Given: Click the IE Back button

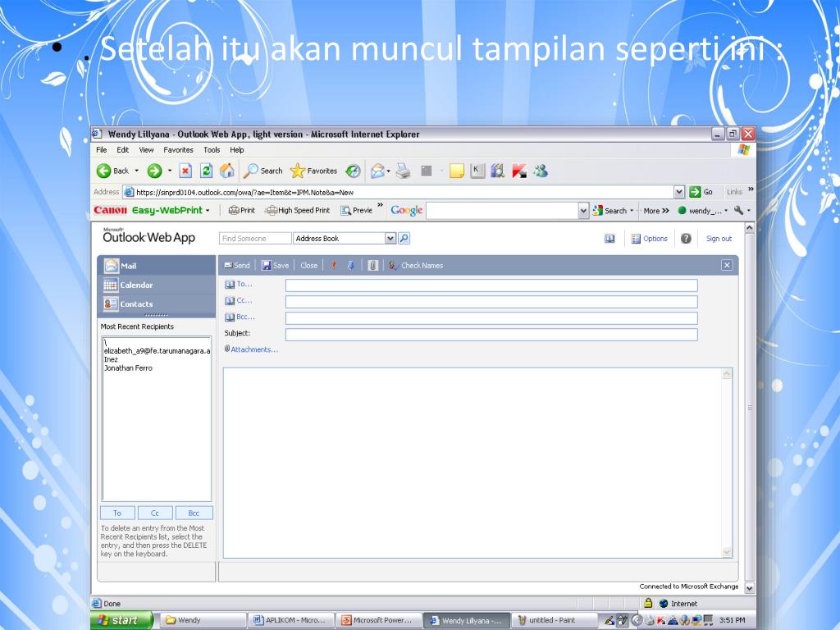Looking at the screenshot, I should [x=113, y=171].
